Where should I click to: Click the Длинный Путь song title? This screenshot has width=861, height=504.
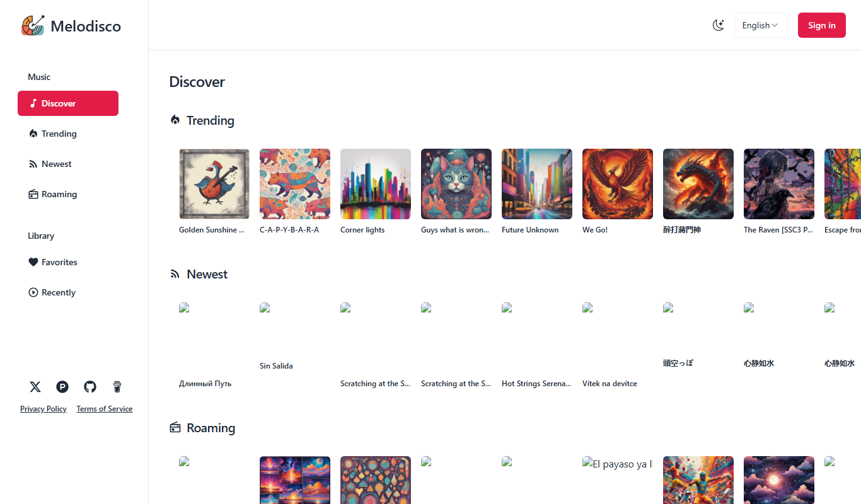point(205,384)
